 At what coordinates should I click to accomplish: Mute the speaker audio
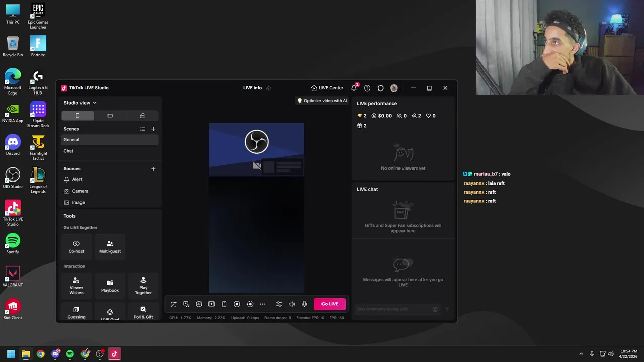(x=292, y=304)
